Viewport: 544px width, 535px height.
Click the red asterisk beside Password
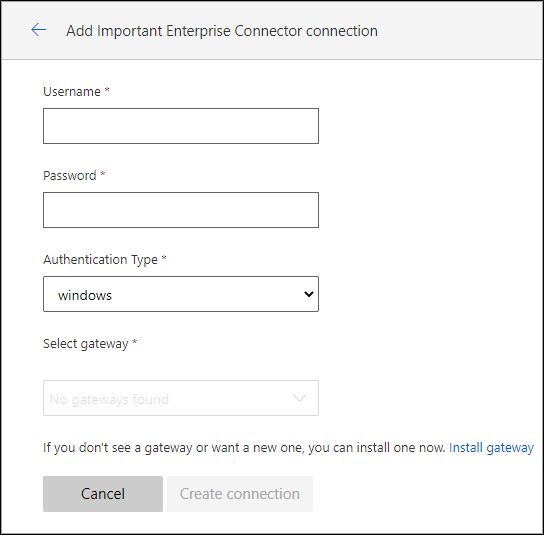(103, 174)
